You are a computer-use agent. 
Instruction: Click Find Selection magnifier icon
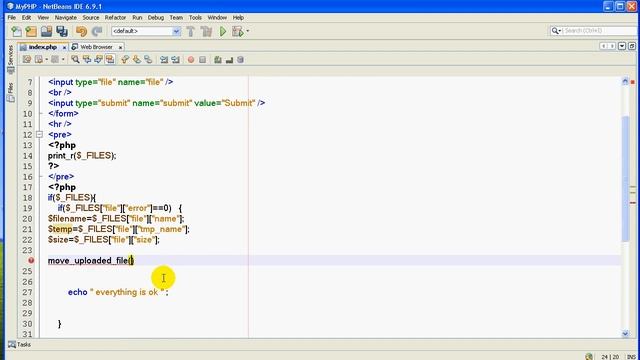pyautogui.click(x=75, y=60)
